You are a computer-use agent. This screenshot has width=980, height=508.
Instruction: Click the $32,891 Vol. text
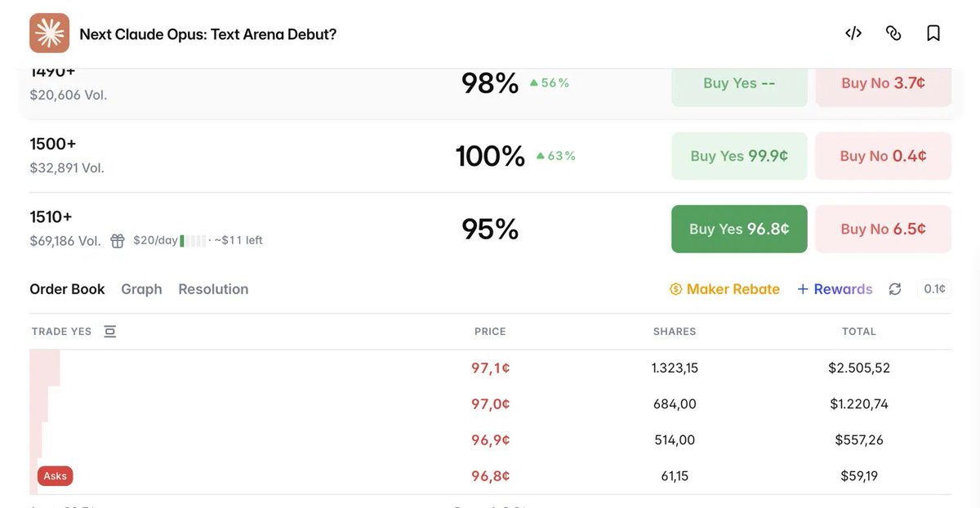[x=67, y=168]
